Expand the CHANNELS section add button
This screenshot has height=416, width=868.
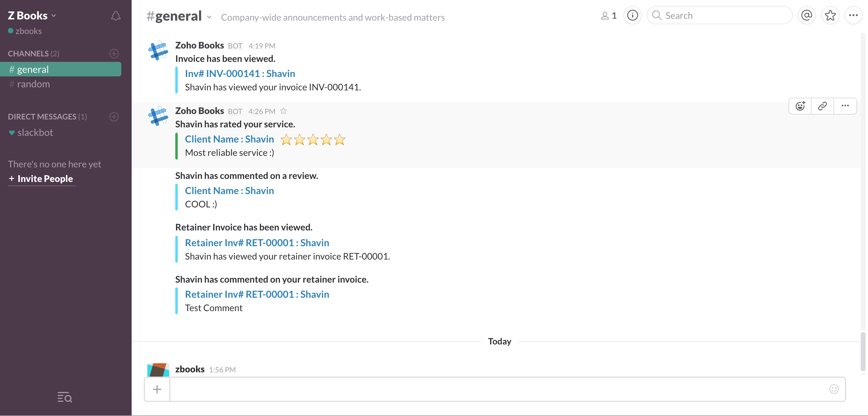coord(114,54)
